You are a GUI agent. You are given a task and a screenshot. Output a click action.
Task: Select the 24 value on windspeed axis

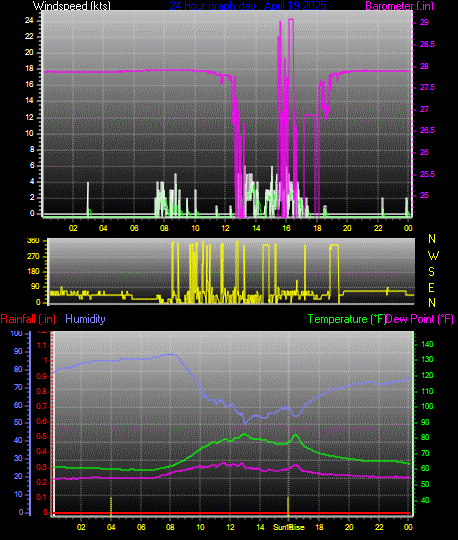coord(29,20)
